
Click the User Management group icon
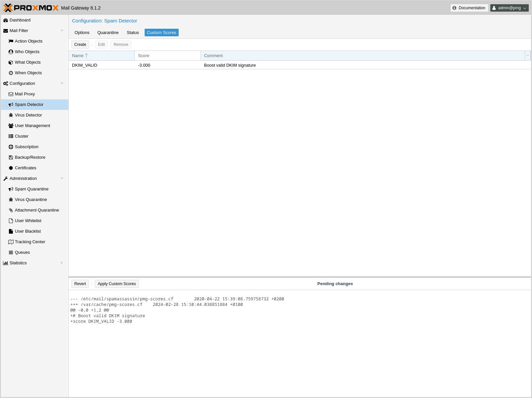[11, 126]
